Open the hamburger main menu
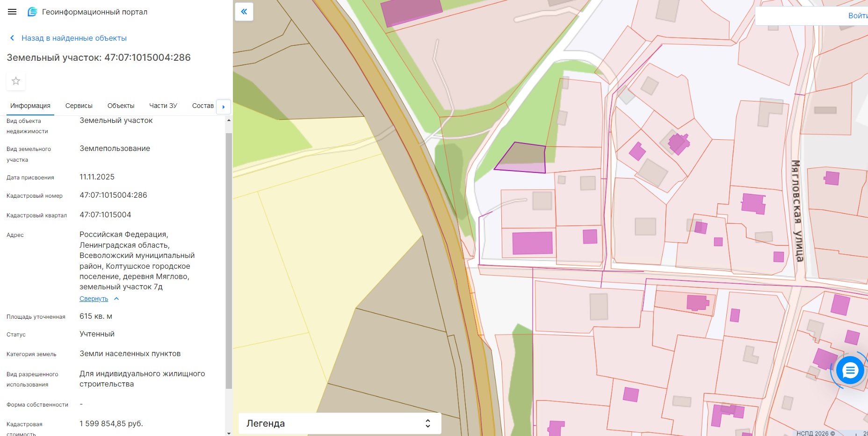 (12, 12)
